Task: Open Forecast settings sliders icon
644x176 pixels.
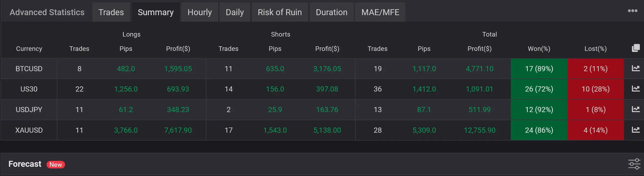Action: tap(634, 164)
